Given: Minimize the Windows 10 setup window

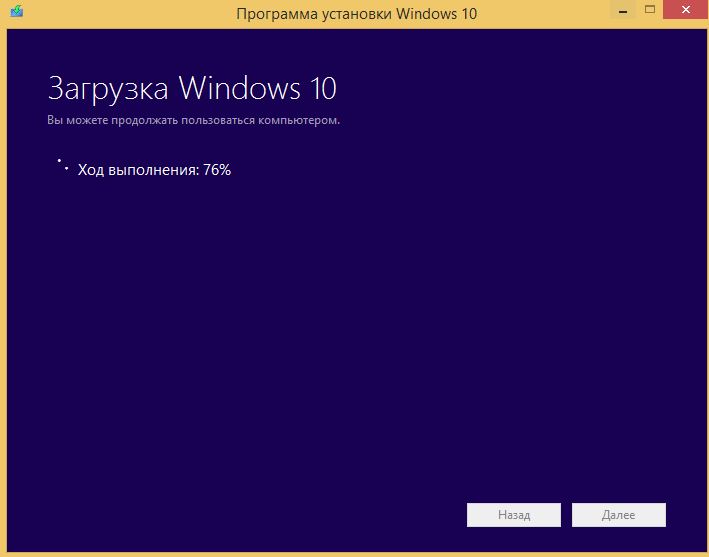Looking at the screenshot, I should 623,10.
